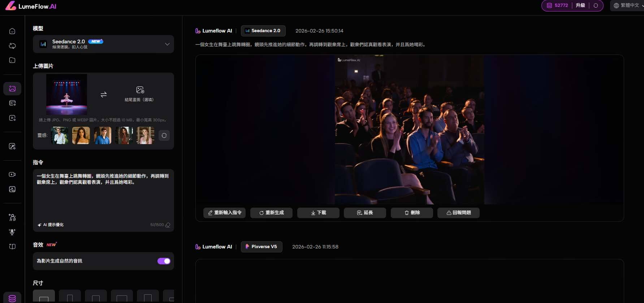
Task: Click the 升級 upgrade button
Action: (x=580, y=5)
